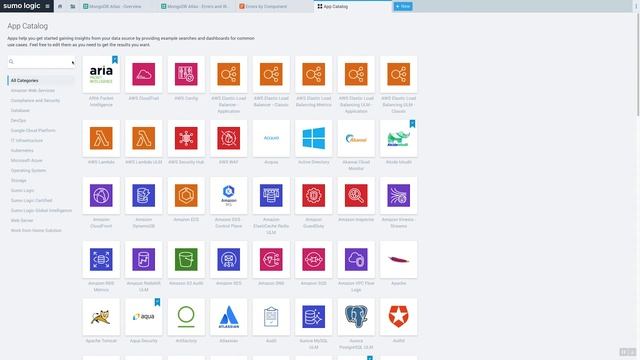Viewport: 640px width, 360px height.
Task: Filter by Google Cloud Platform category
Action: (33, 131)
